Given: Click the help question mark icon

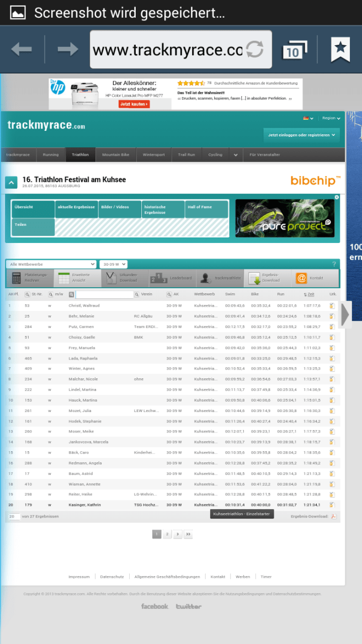Looking at the screenshot, I should click(x=334, y=265).
